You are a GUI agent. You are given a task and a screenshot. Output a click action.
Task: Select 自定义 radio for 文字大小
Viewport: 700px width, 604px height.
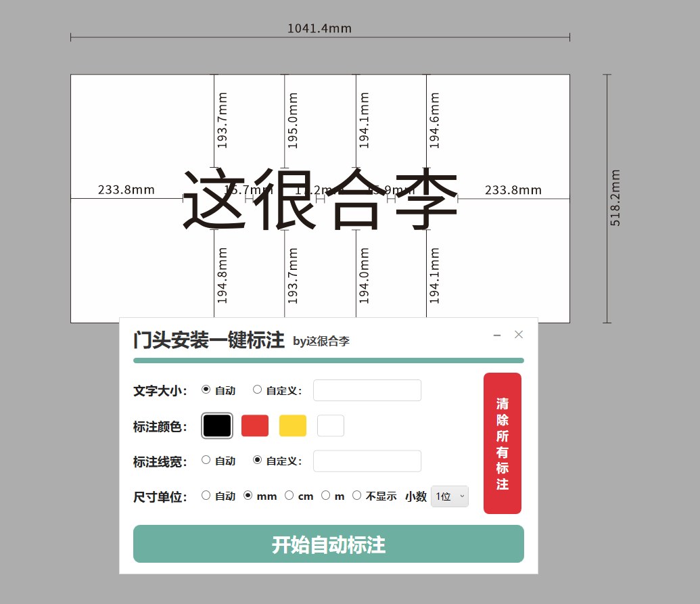pyautogui.click(x=257, y=390)
